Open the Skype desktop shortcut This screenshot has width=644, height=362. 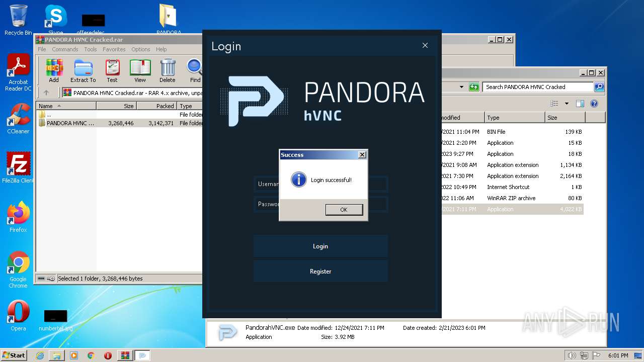(x=55, y=20)
